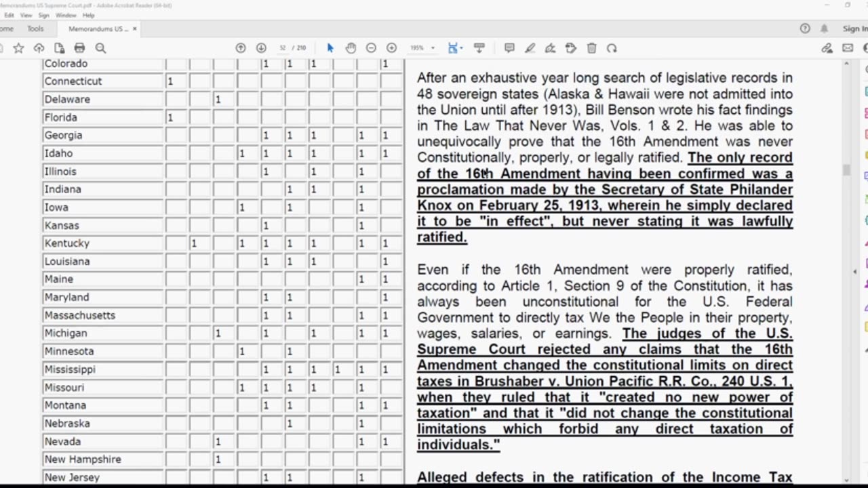The image size is (868, 488).
Task: Rotate the page with the rotate icon
Action: 612,48
